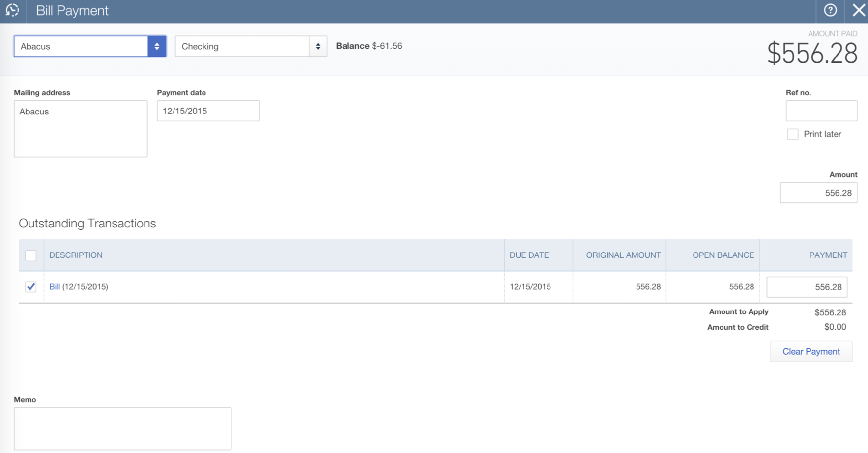868x453 pixels.
Task: Click the Abacus payee name field
Action: click(x=81, y=46)
